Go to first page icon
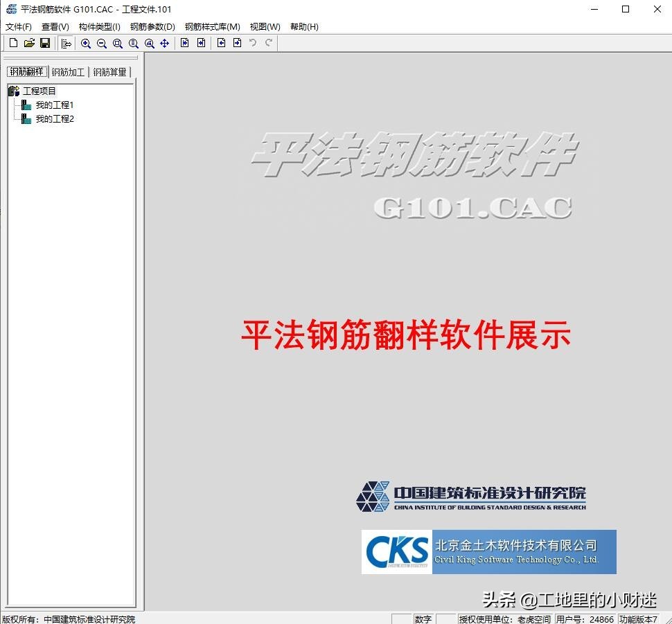The width and height of the screenshot is (672, 624). point(185,43)
